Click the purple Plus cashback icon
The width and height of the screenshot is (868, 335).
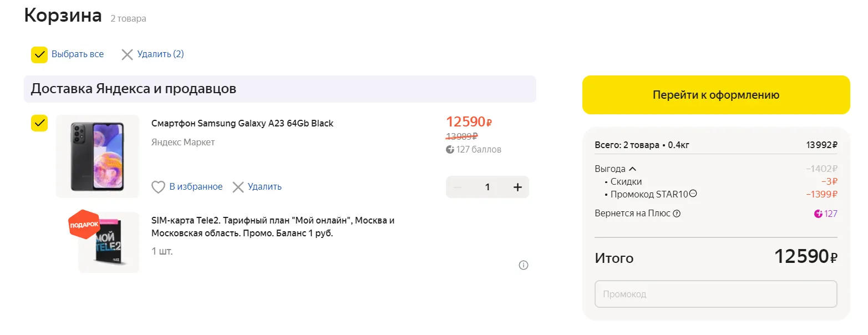click(818, 214)
